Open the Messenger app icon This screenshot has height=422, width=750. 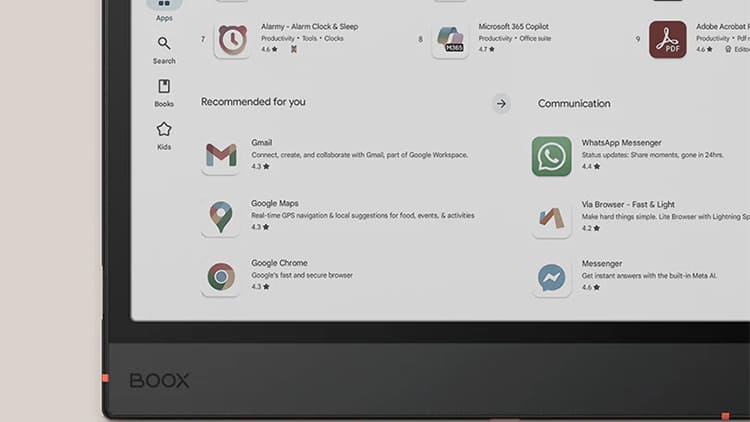click(551, 277)
